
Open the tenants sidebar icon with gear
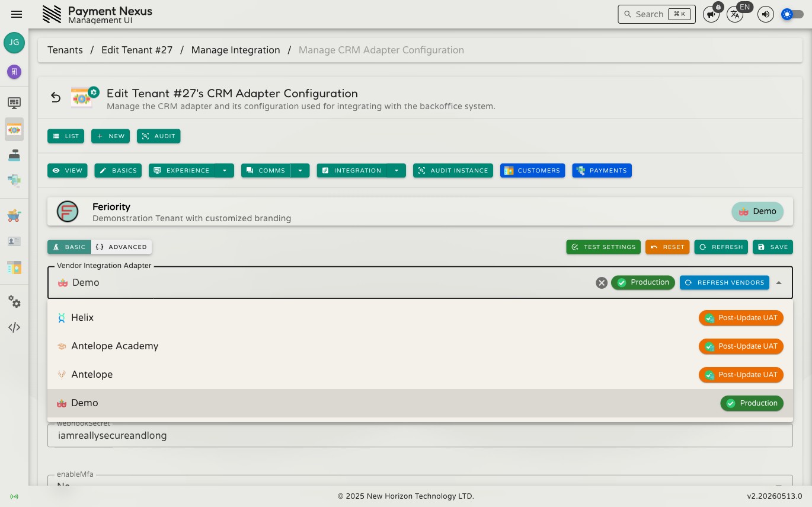[14, 129]
